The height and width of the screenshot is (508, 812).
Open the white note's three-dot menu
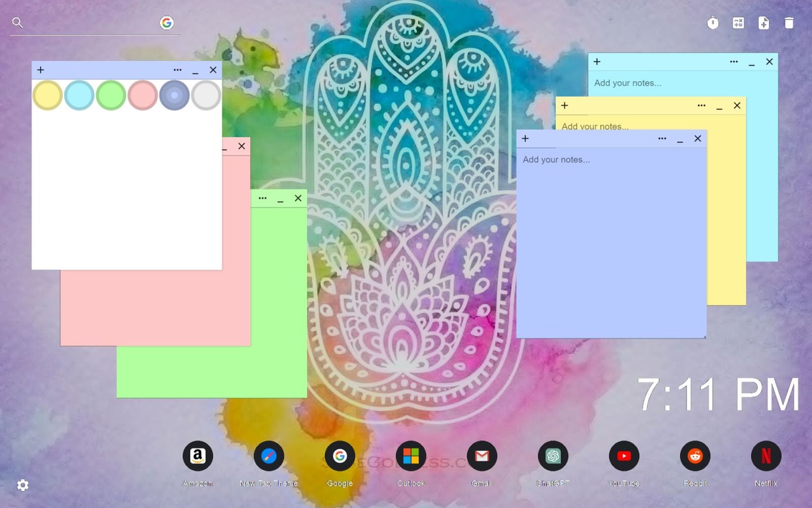178,70
